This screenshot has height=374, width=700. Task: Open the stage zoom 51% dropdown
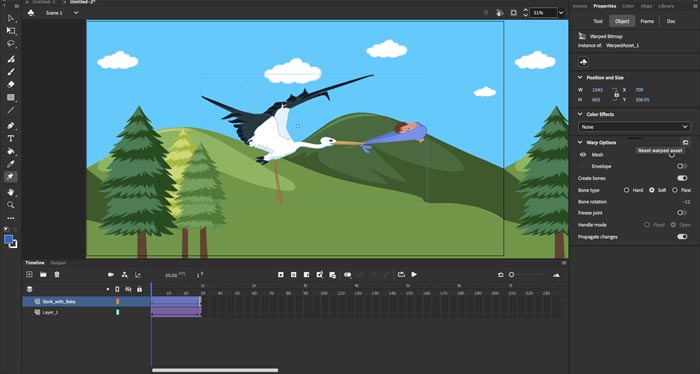(x=561, y=13)
